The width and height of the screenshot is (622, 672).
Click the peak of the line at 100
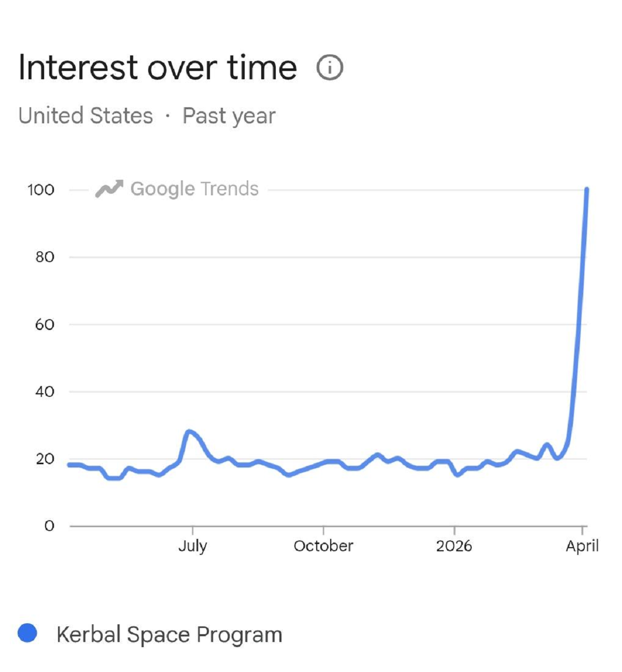pyautogui.click(x=586, y=190)
